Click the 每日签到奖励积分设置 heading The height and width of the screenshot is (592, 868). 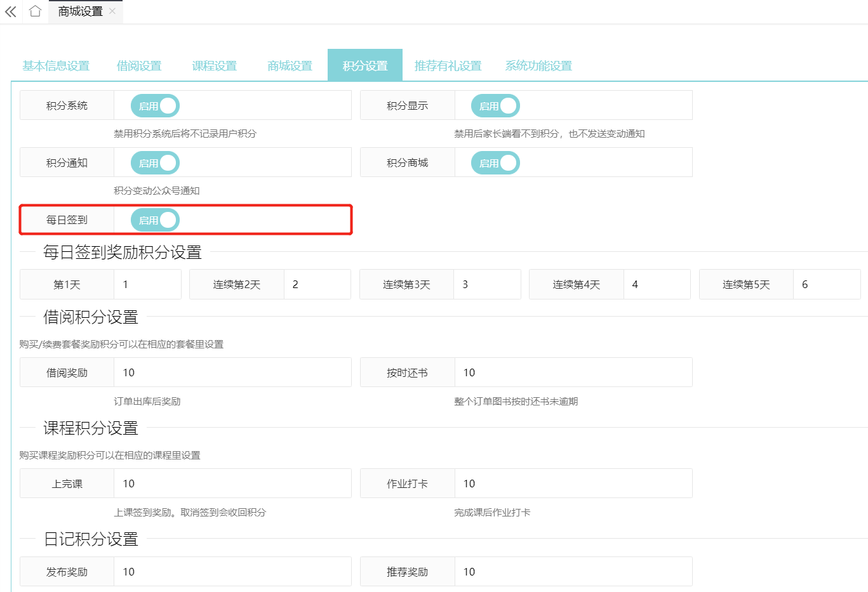coord(123,253)
